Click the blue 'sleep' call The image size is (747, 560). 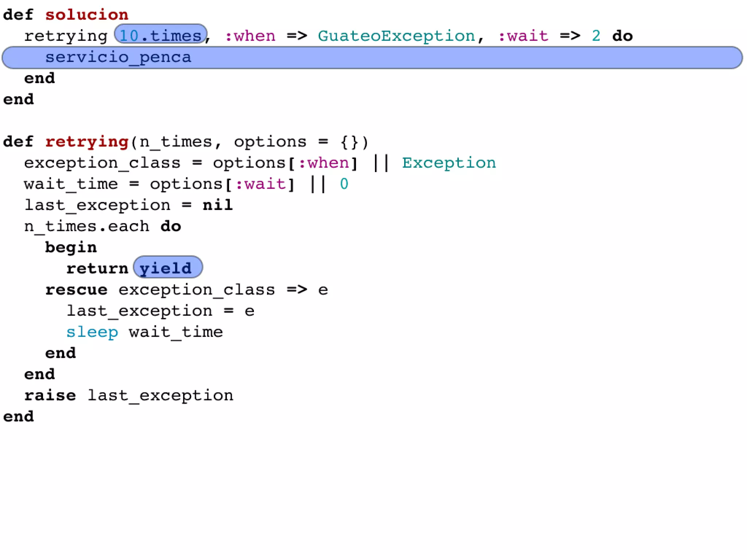[x=92, y=332]
